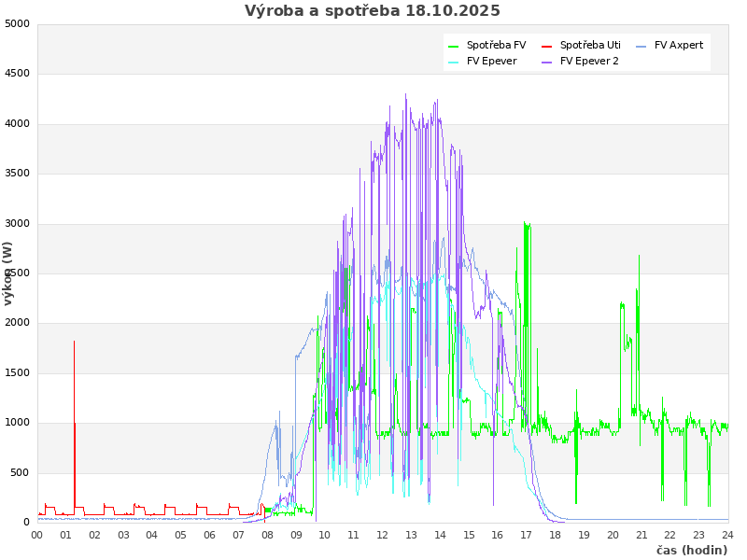Click the 3000 label on power axis
The height and width of the screenshot is (560, 747).
coord(18,223)
